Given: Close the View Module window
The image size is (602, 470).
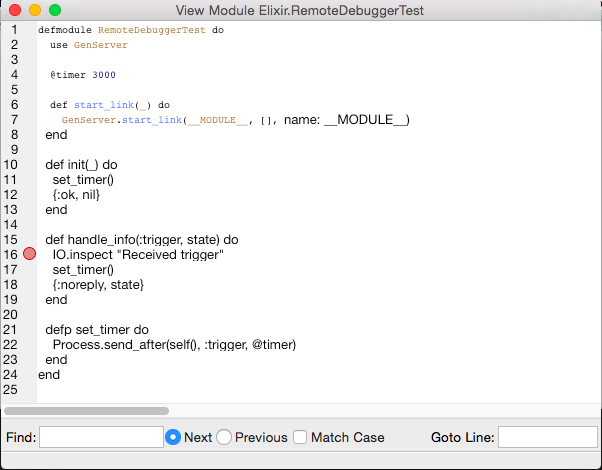Looking at the screenshot, I should tap(15, 10).
